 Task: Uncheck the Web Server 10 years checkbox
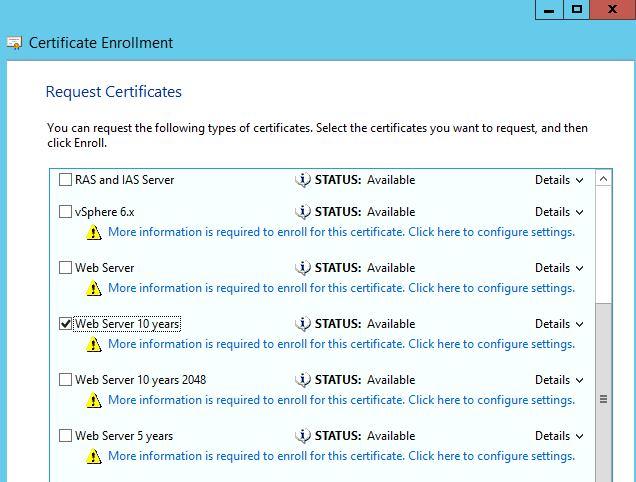point(66,324)
